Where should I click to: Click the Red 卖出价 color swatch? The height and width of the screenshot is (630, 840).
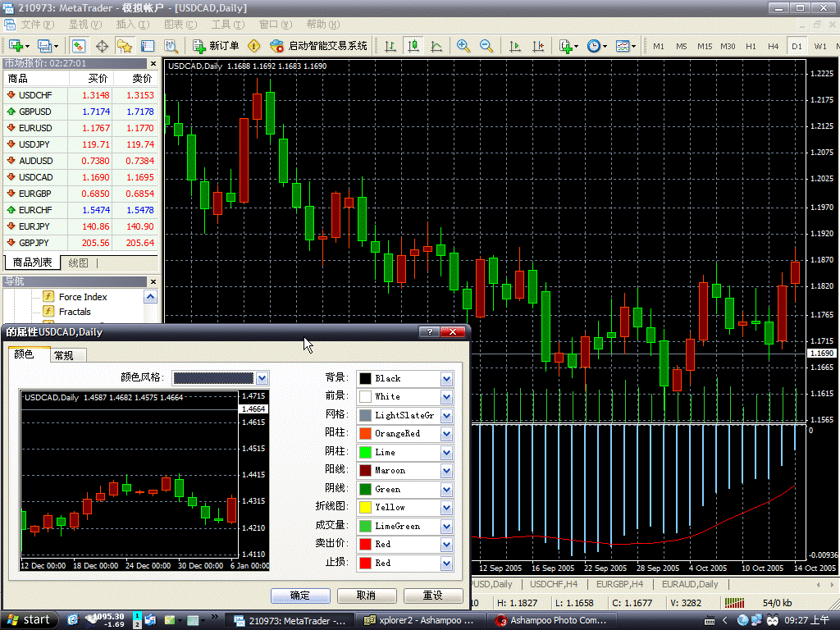click(365, 545)
